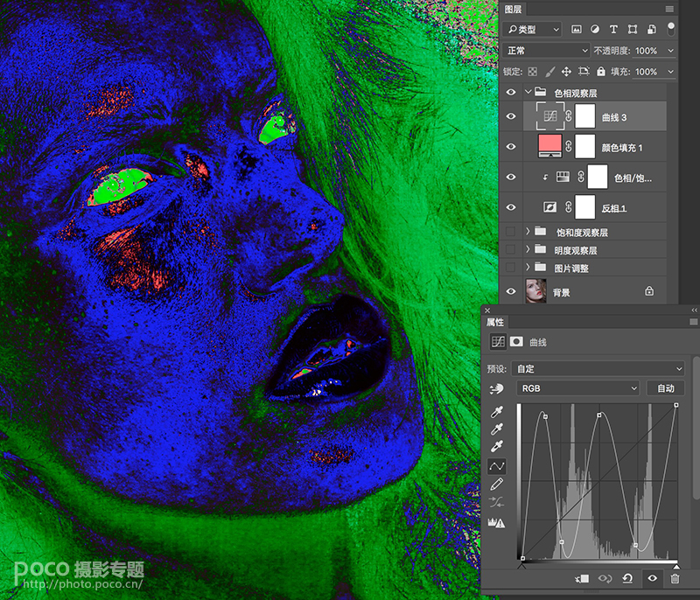Open blend mode 正常 dropdown
The image size is (700, 600).
click(x=546, y=51)
